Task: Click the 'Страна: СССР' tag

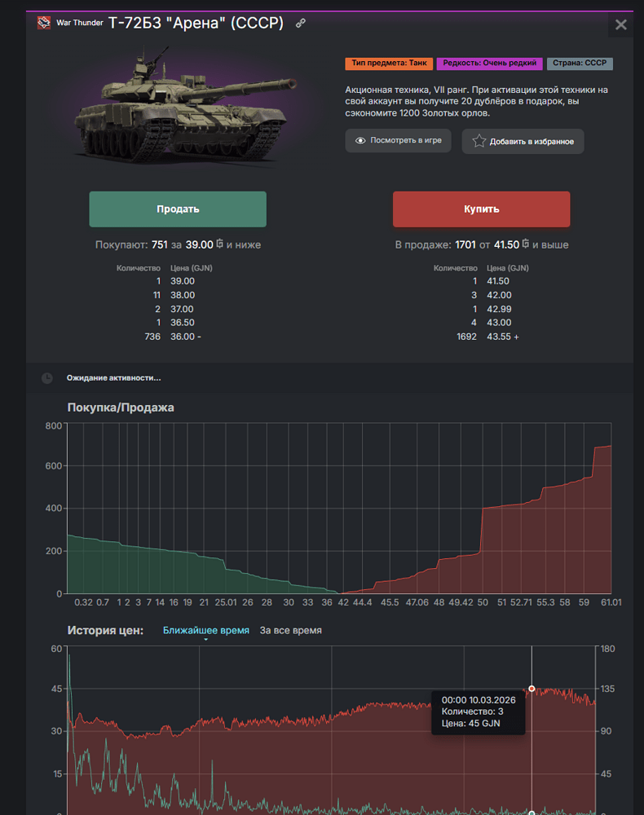Action: (580, 64)
